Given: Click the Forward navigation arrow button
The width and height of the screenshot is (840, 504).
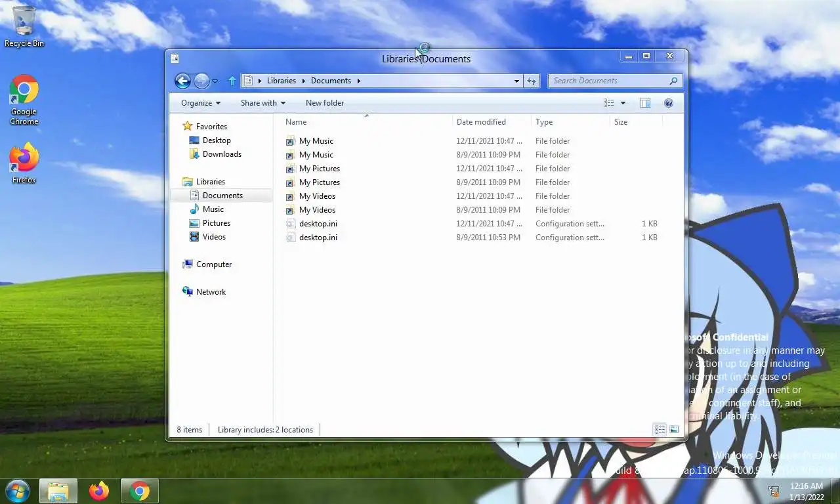Looking at the screenshot, I should point(201,81).
